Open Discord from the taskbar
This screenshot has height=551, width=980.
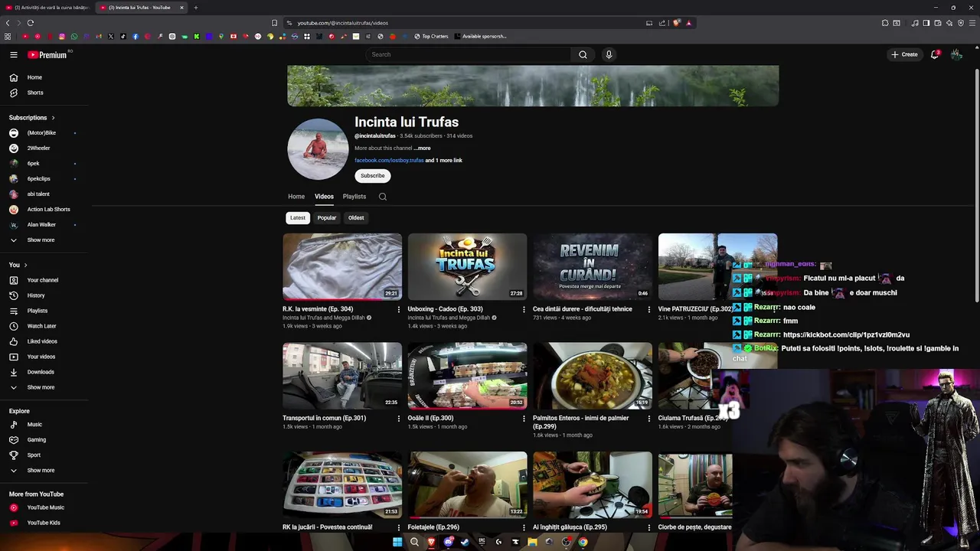[x=448, y=542]
